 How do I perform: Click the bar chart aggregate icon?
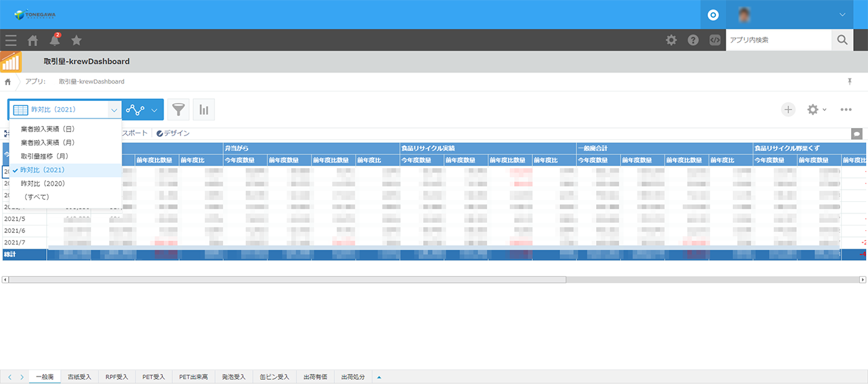tap(204, 110)
